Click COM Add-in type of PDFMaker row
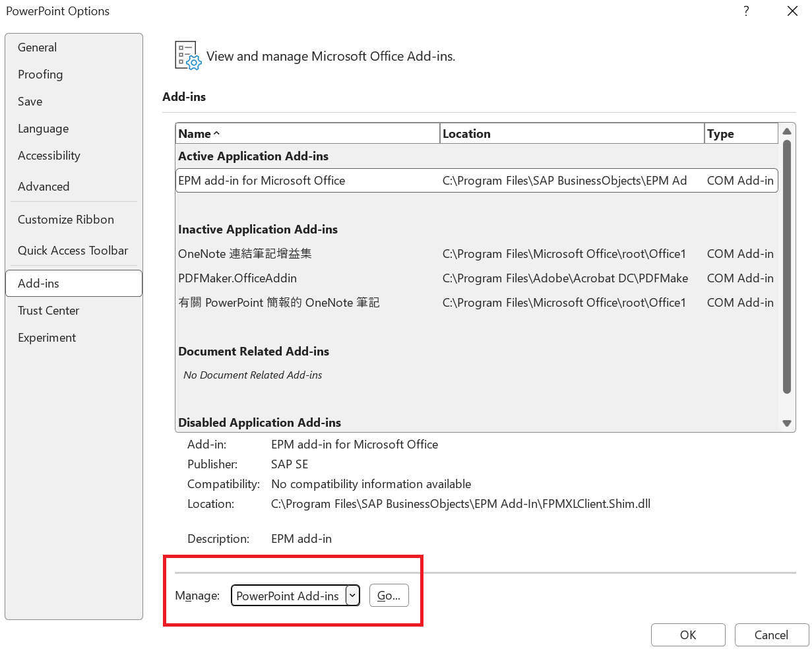This screenshot has height=651, width=812. coord(740,278)
